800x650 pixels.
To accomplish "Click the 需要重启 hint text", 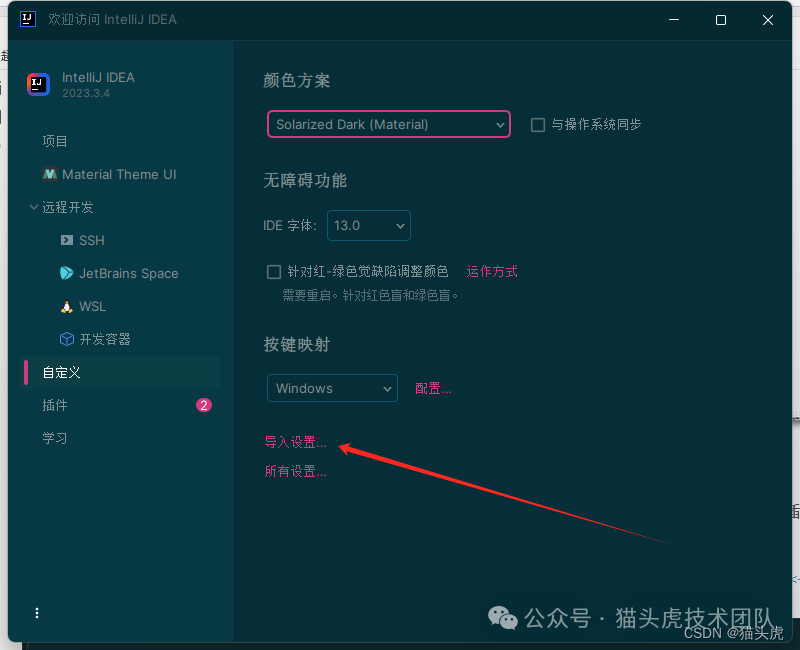I will pyautogui.click(x=370, y=295).
